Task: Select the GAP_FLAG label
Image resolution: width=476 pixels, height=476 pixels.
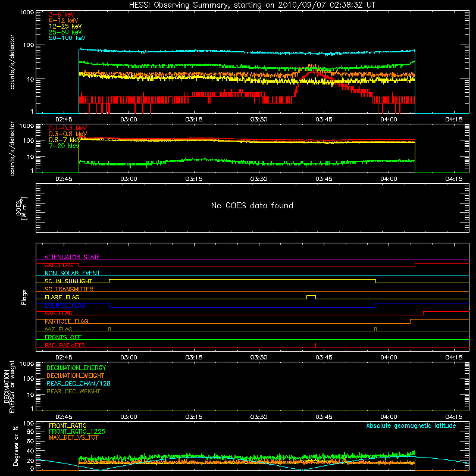Action: tap(58, 265)
